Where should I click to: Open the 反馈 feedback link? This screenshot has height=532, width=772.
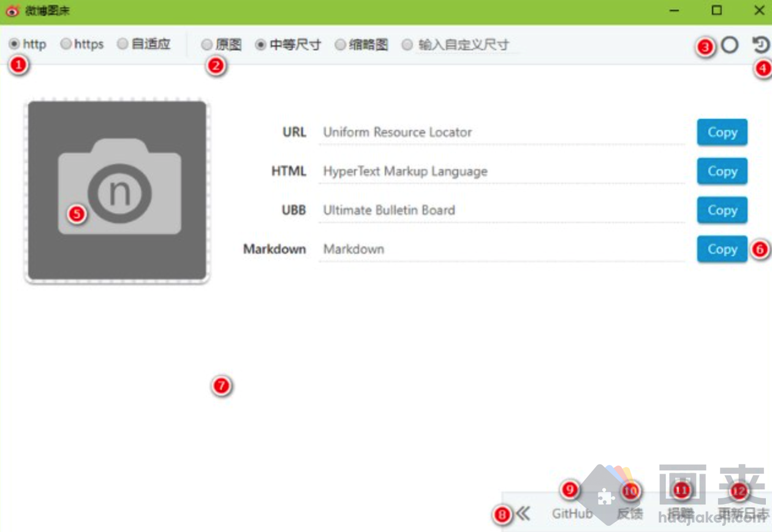pos(630,514)
